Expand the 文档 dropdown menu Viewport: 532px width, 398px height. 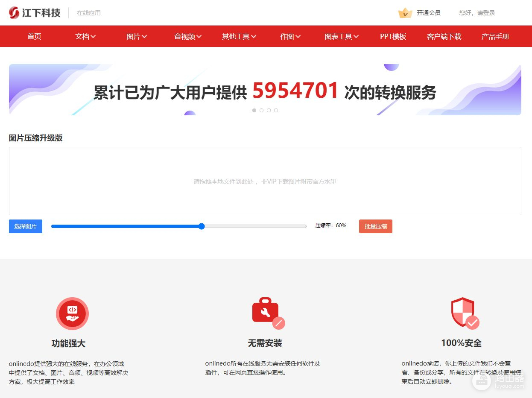pyautogui.click(x=85, y=36)
